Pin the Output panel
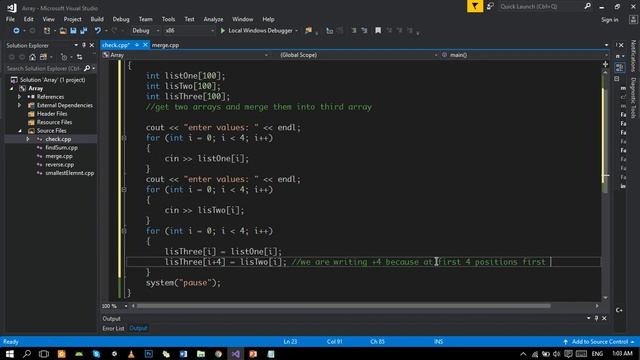This screenshot has height=360, width=640. tap(596, 318)
